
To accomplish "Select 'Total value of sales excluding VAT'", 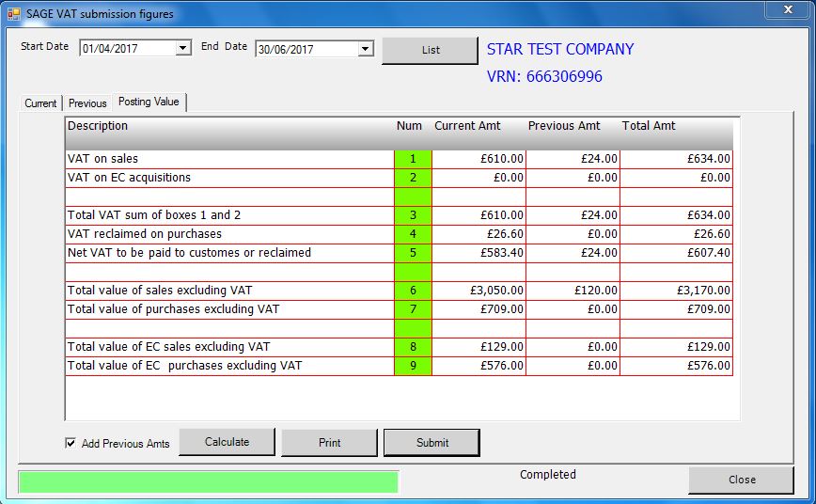I will point(230,290).
